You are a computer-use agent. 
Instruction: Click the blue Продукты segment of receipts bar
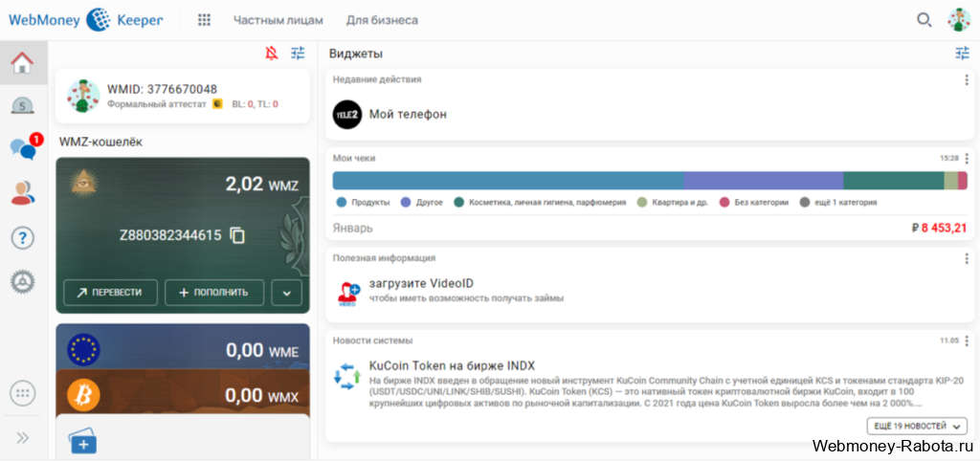click(x=508, y=181)
